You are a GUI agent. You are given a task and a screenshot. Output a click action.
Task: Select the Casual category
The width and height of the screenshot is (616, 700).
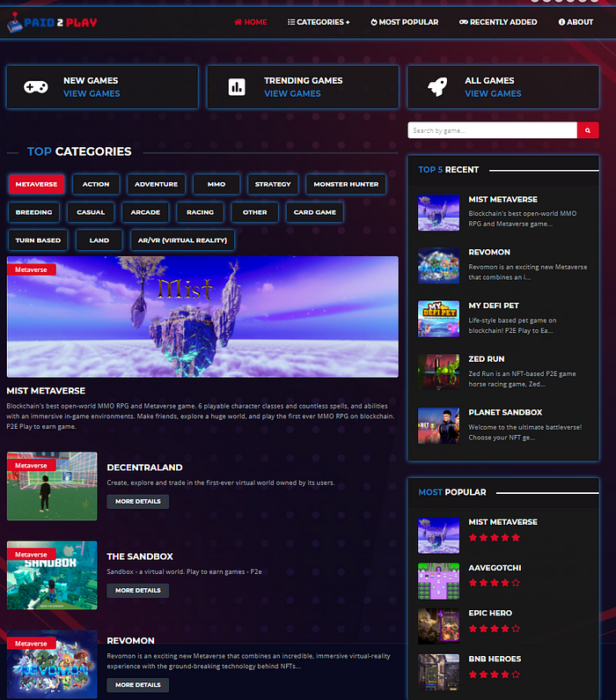(91, 212)
